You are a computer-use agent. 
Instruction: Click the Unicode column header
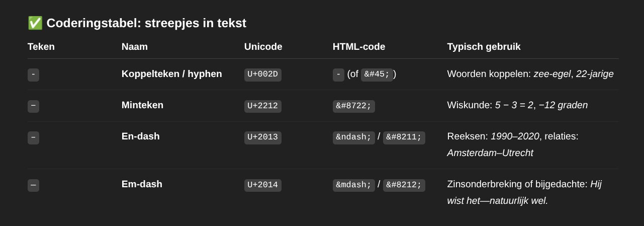tap(263, 47)
